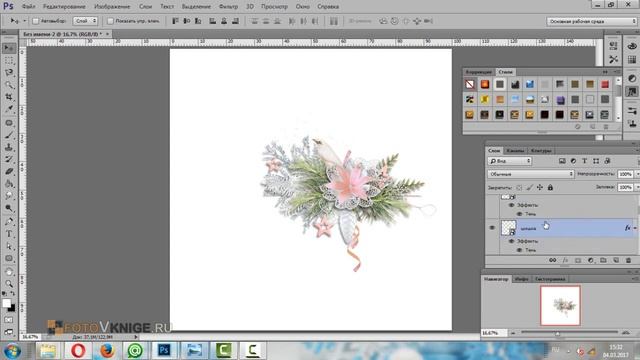640x360 pixels.
Task: Open the opacity slider dropdown arrow
Action: [x=637, y=174]
